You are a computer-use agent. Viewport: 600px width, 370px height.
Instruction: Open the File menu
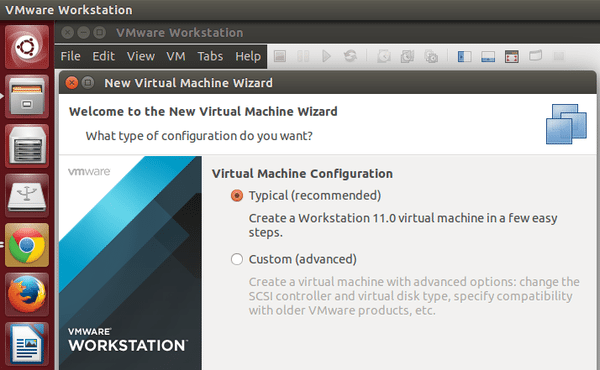(70, 56)
